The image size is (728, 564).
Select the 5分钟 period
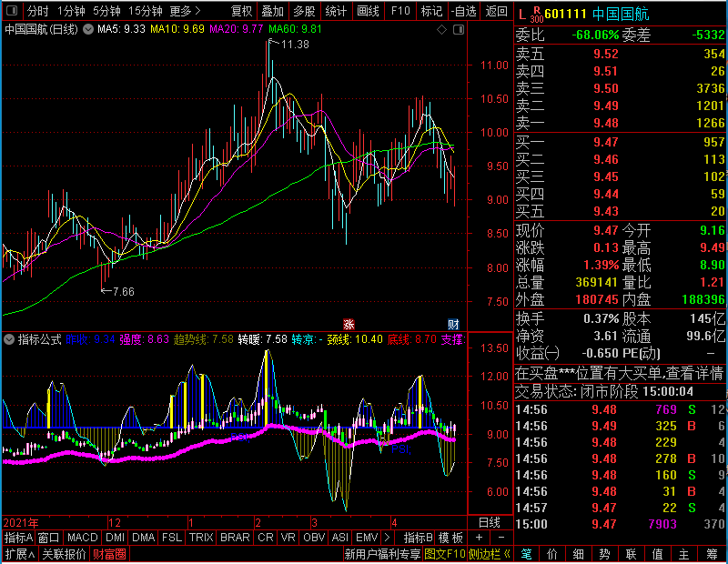[x=106, y=11]
